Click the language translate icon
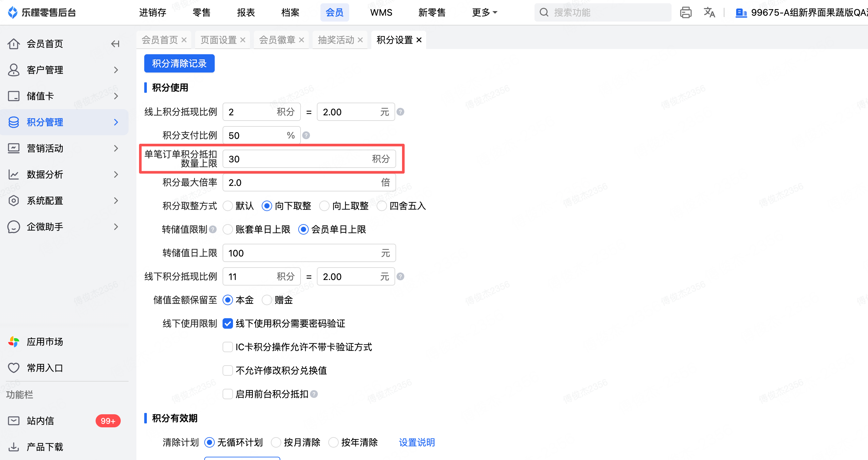The height and width of the screenshot is (460, 868). (x=709, y=12)
